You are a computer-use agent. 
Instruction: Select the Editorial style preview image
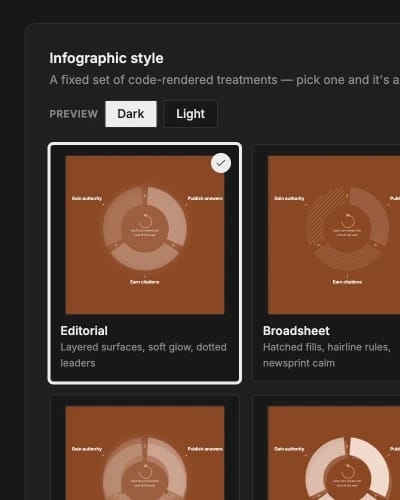[x=145, y=235]
